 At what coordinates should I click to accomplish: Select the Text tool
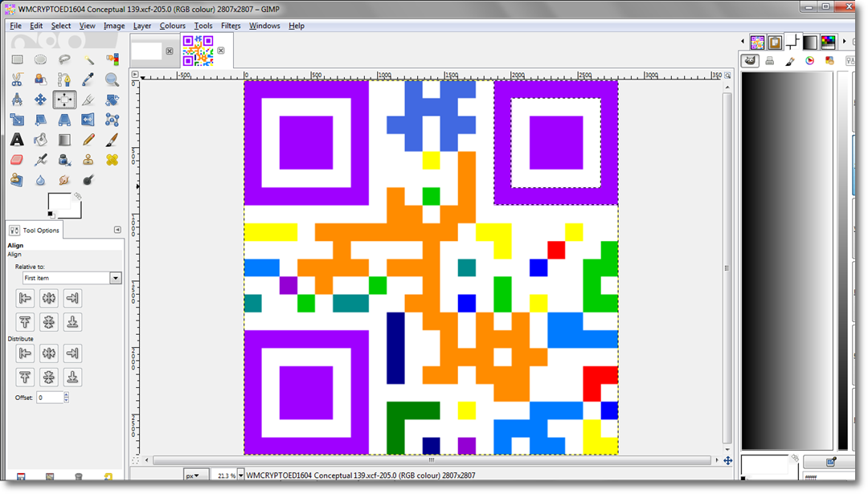(x=17, y=140)
